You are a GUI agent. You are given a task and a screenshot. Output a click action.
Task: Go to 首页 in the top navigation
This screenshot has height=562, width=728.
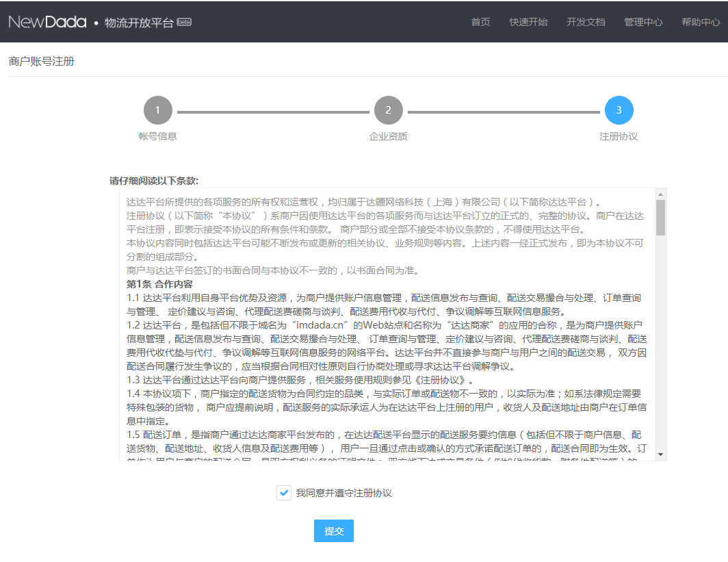coord(480,22)
